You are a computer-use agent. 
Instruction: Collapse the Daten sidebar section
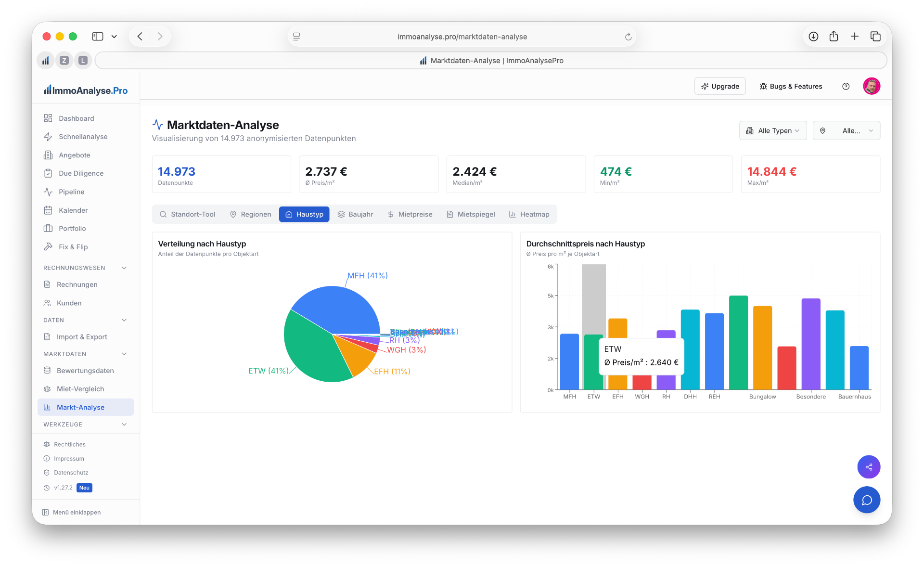click(85, 320)
